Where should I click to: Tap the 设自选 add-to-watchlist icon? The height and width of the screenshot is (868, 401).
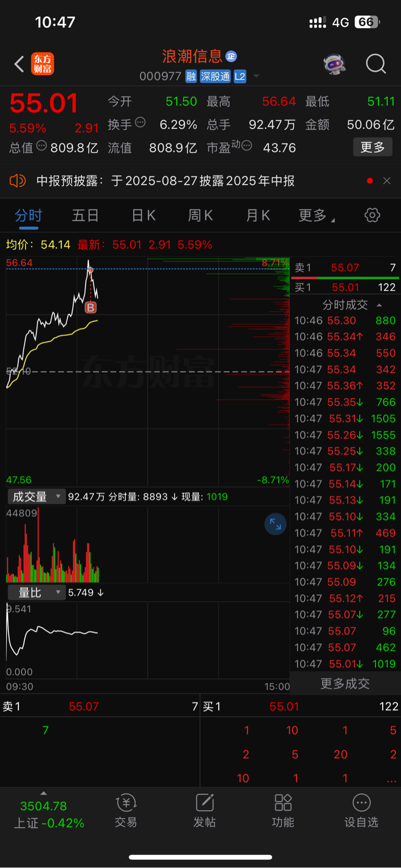tap(361, 811)
